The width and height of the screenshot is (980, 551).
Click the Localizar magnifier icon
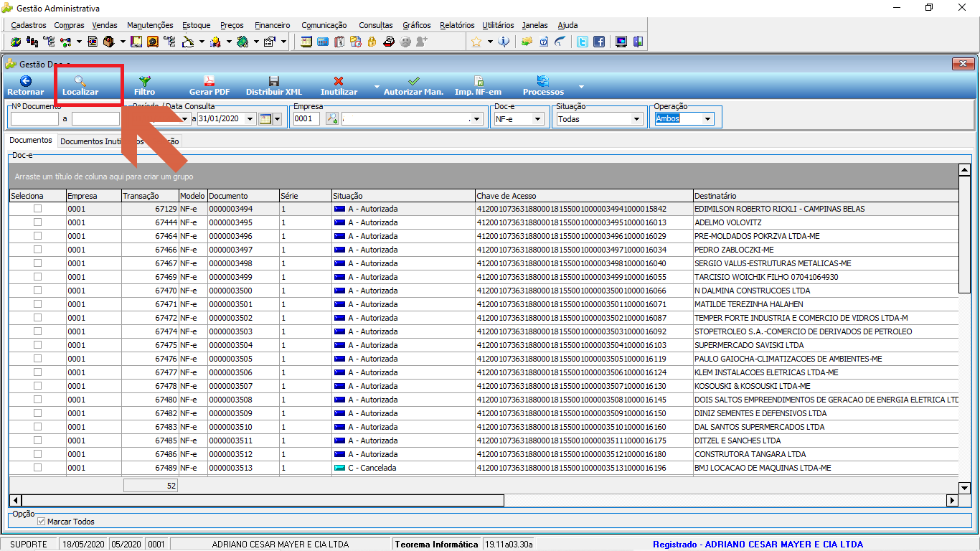tap(80, 81)
